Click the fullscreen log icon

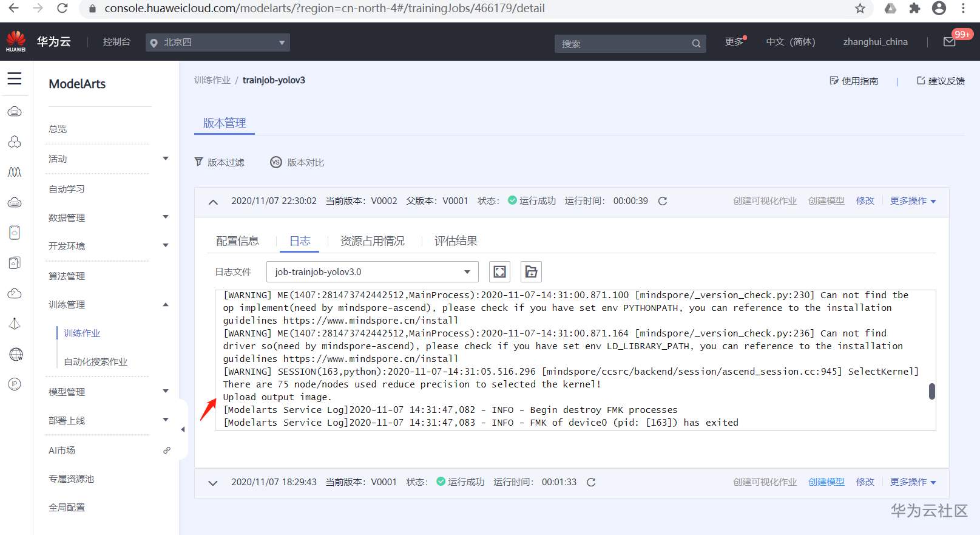[499, 271]
